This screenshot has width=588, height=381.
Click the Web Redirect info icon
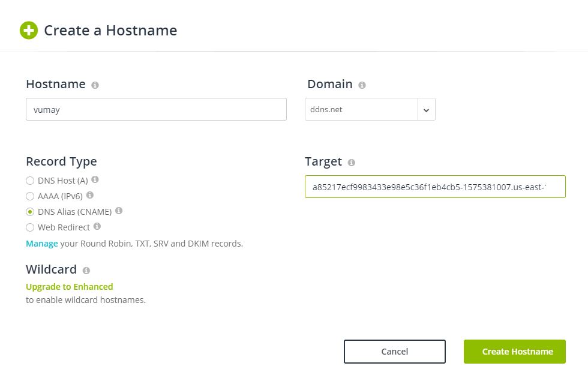97,226
